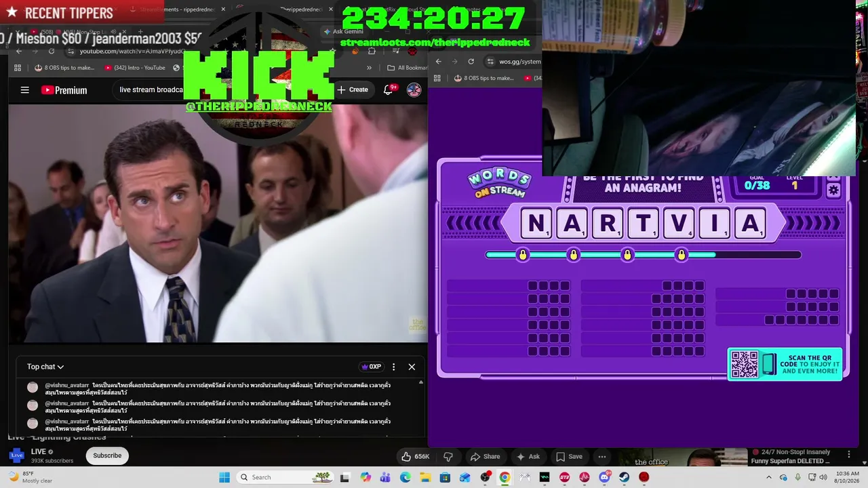Click the chat scroll up arrow
The height and width of the screenshot is (488, 868).
point(420,383)
